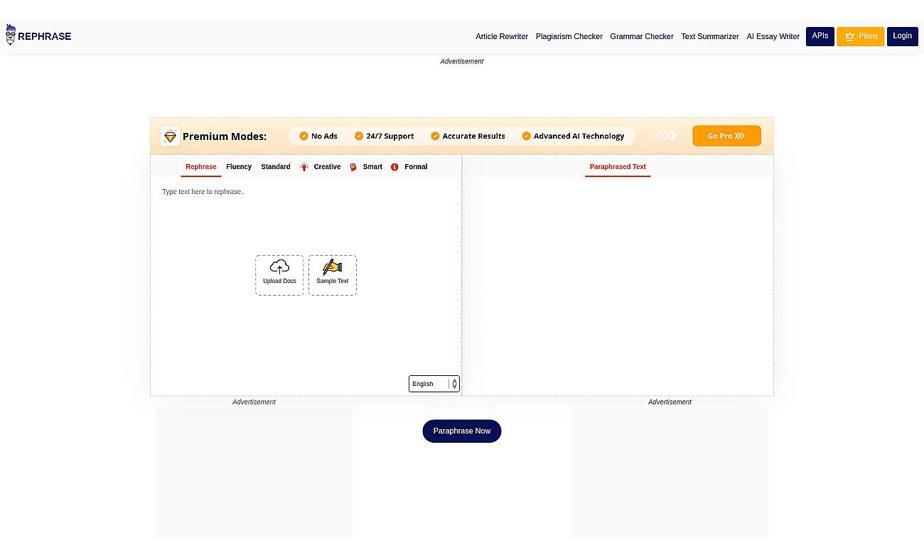Screen dimensions: 924x560
Task: Switch to the Fluency mode tab
Action: click(239, 167)
